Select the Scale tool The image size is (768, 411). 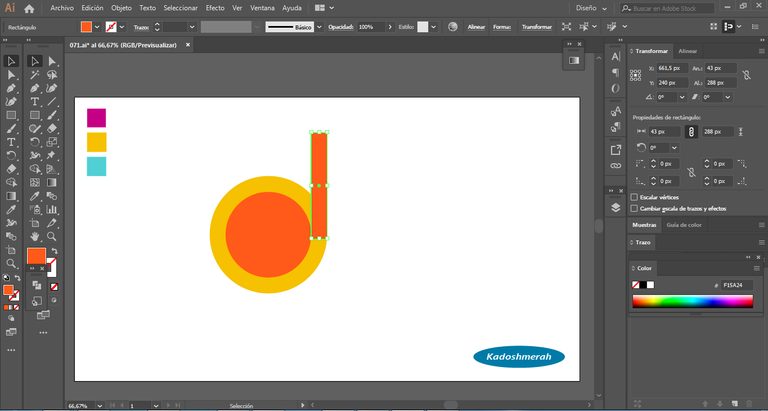51,142
